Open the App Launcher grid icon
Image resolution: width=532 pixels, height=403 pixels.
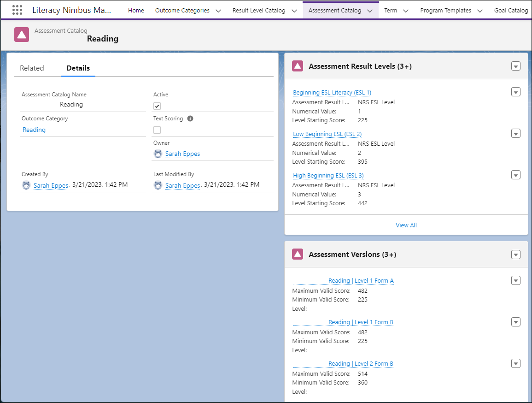point(17,10)
